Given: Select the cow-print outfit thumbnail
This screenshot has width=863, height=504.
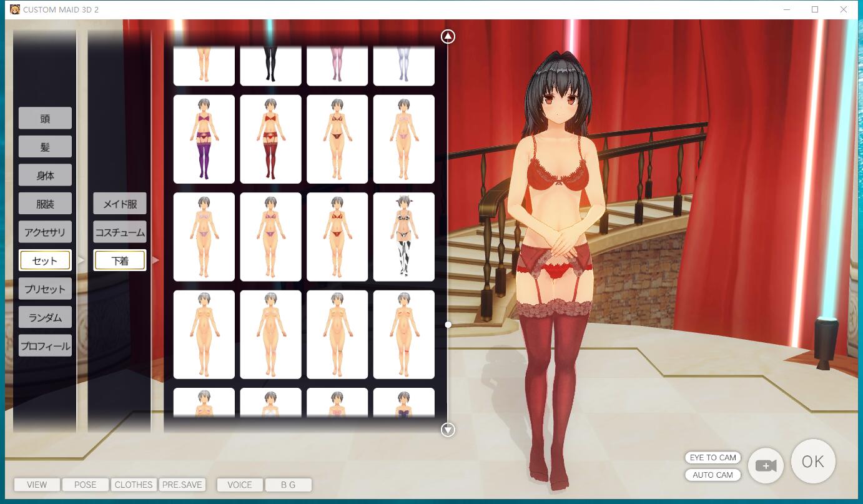Looking at the screenshot, I should 403,237.
